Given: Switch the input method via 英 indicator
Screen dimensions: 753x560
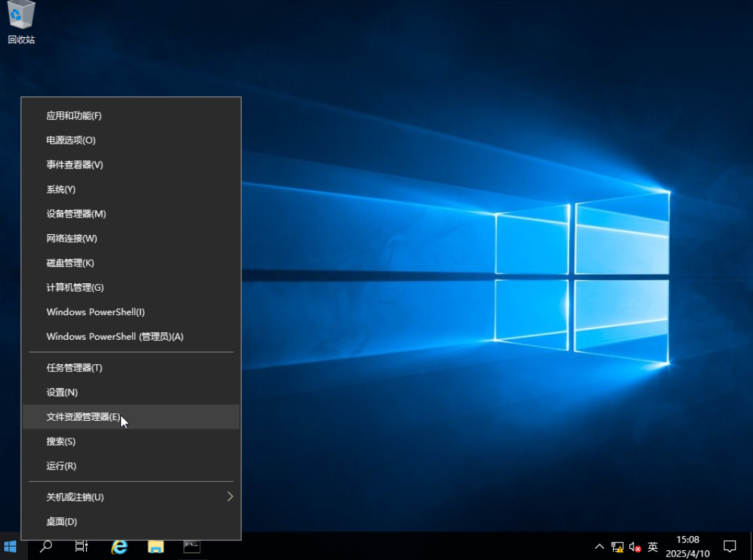Looking at the screenshot, I should 653,547.
